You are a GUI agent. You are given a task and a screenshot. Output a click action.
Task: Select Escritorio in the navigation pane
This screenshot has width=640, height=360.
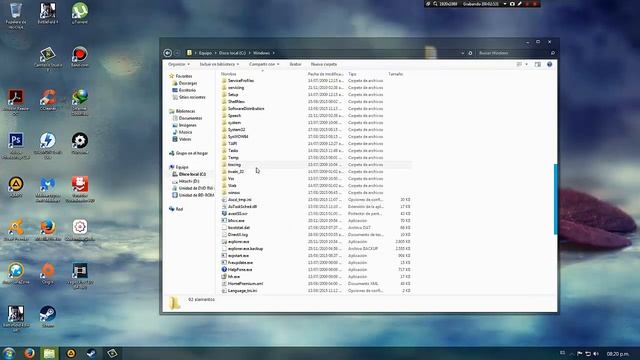[x=187, y=90]
